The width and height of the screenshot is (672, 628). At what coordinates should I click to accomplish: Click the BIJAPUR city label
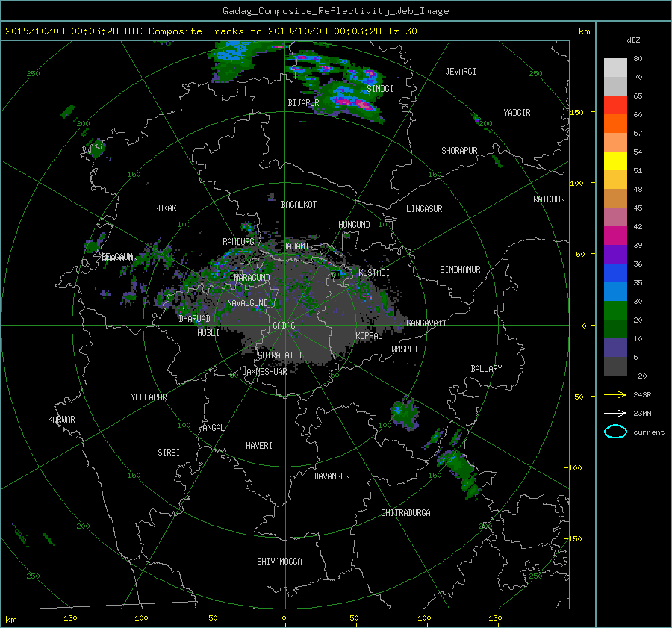[303, 103]
